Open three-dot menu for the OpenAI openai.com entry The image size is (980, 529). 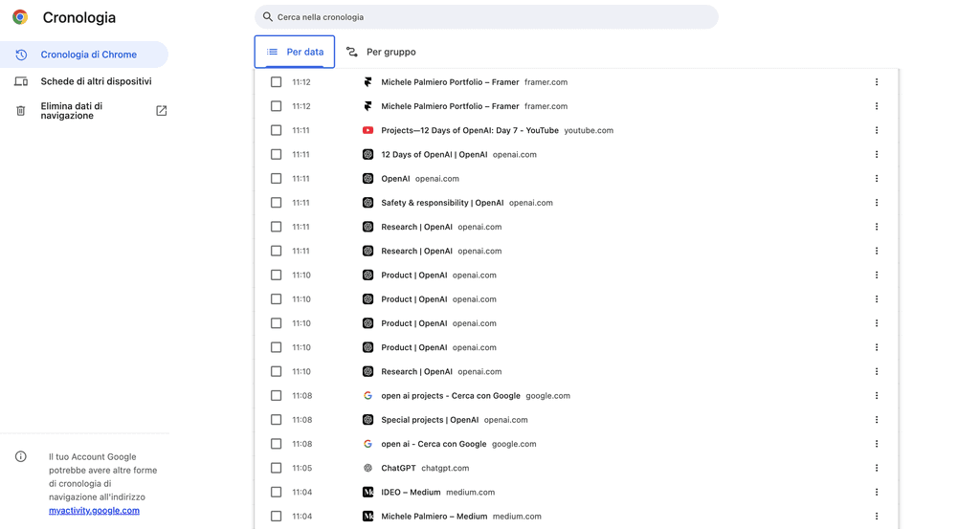[877, 179]
